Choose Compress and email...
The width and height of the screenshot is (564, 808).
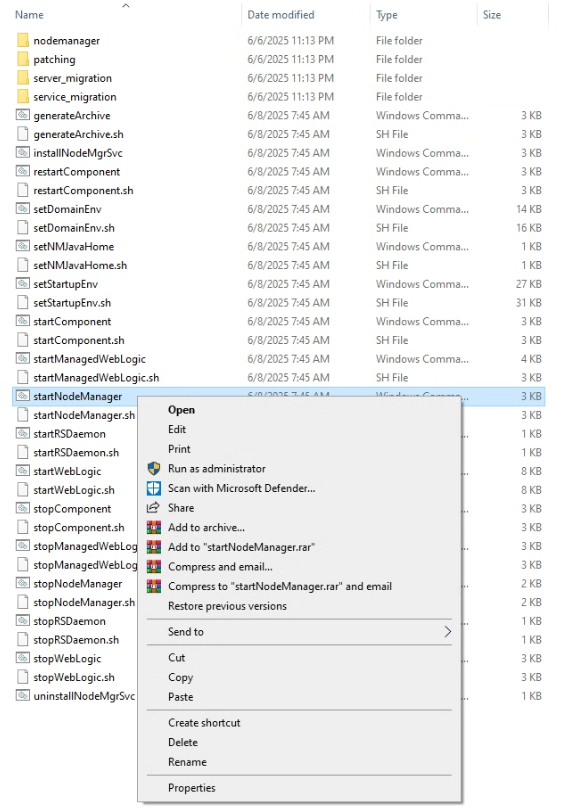coord(220,567)
